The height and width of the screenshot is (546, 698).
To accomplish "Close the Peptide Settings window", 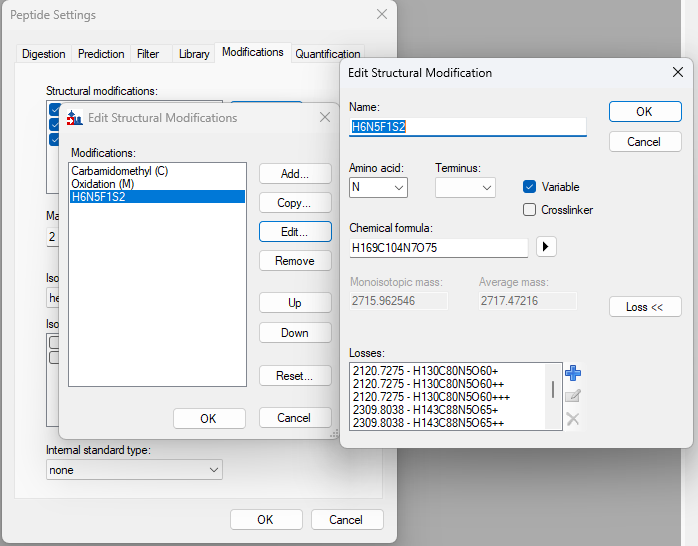I will [381, 15].
